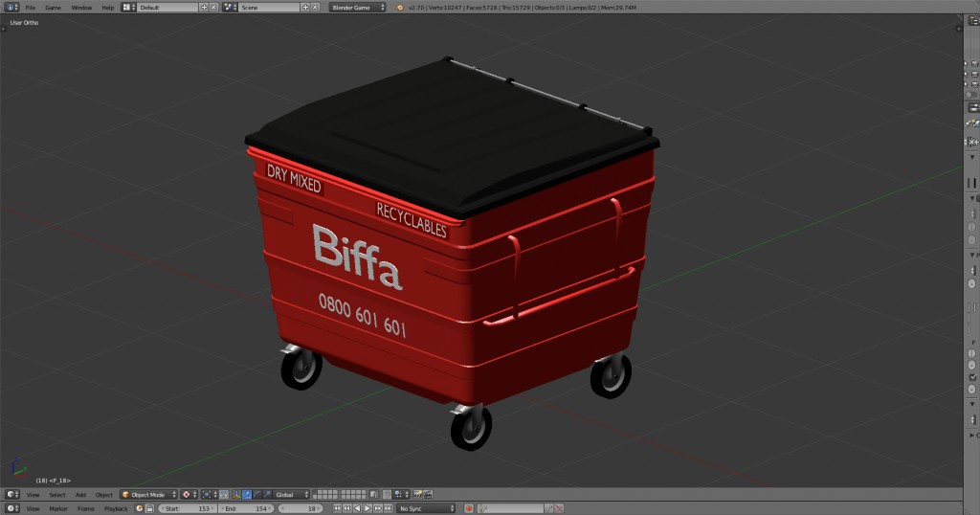Screen dimensions: 980x515
Task: Click the Marker button in timeline header
Action: [x=58, y=508]
